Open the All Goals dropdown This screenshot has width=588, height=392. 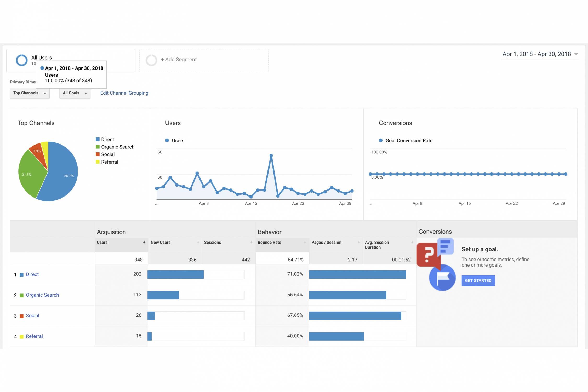(75, 93)
